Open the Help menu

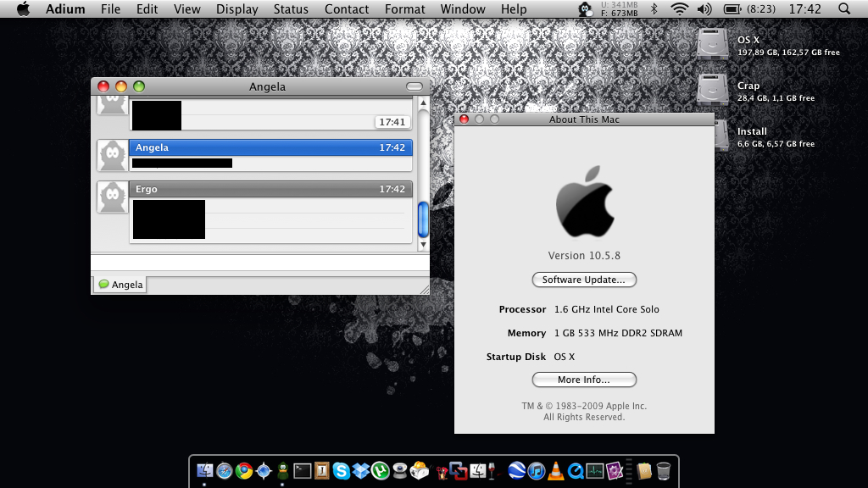point(514,8)
